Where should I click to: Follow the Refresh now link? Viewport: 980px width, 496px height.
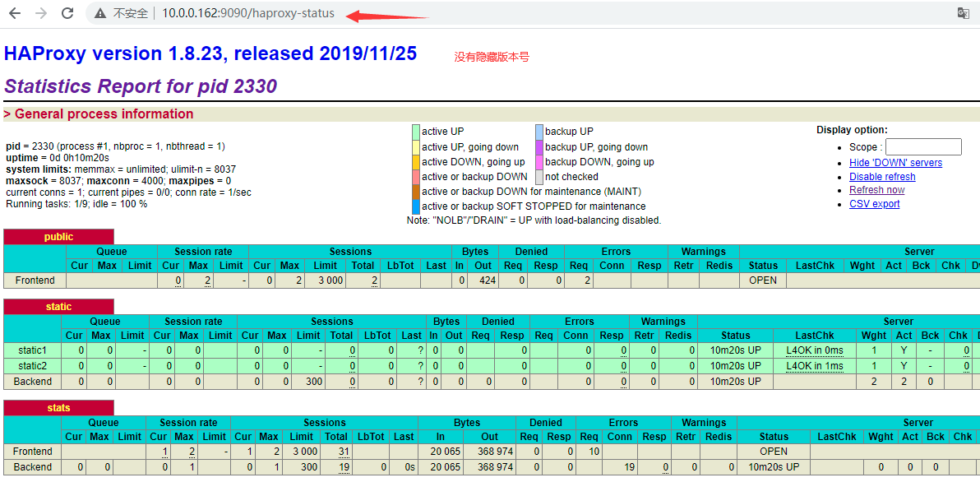[877, 190]
